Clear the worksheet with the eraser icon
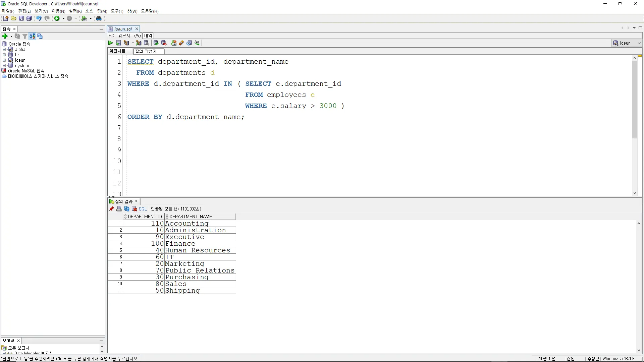The height and width of the screenshot is (362, 644). coord(181,43)
